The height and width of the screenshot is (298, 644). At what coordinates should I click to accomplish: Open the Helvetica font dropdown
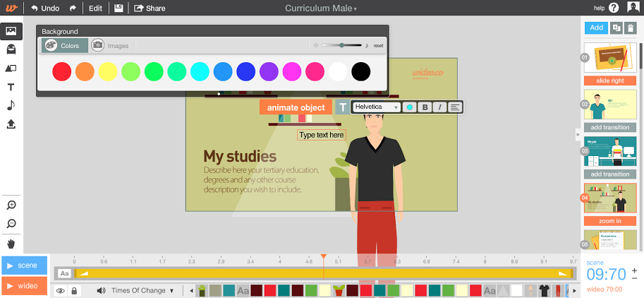(377, 107)
